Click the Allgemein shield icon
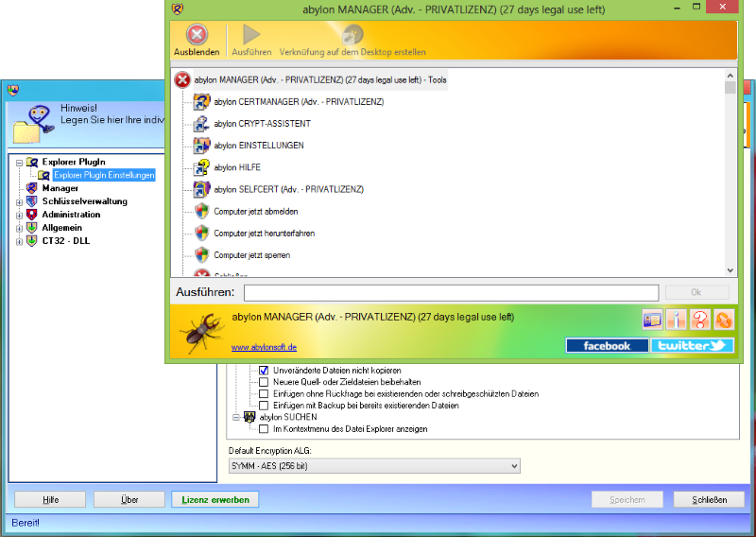The height and width of the screenshot is (537, 756). pos(32,227)
